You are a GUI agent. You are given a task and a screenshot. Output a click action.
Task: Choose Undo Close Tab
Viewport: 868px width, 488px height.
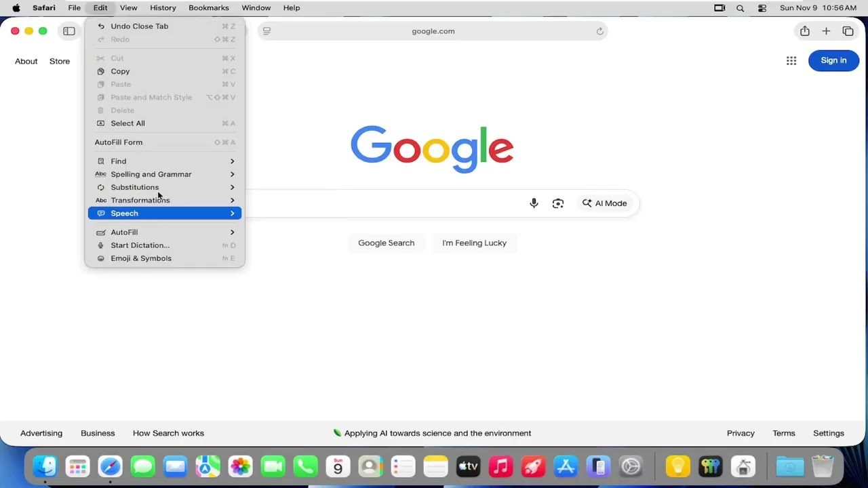165,26
